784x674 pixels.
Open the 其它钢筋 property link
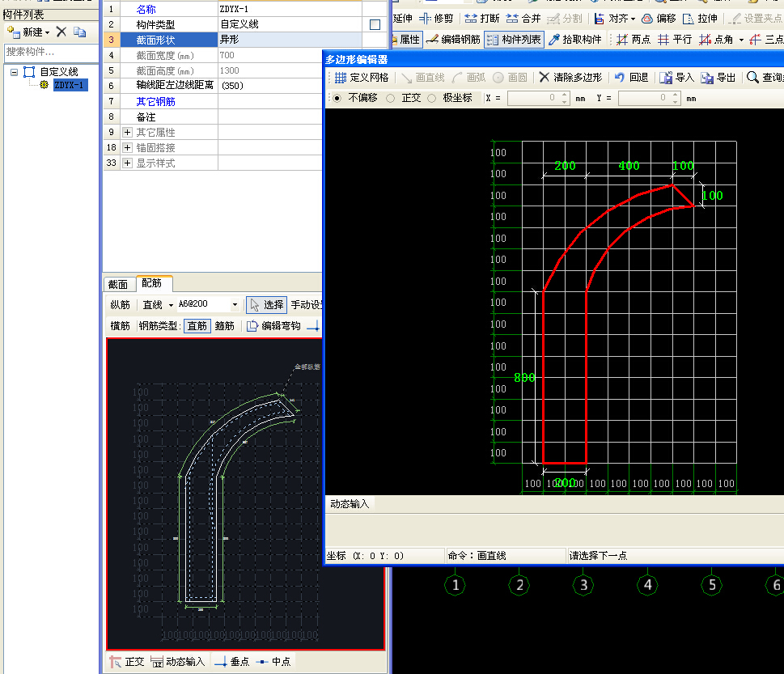click(x=155, y=101)
